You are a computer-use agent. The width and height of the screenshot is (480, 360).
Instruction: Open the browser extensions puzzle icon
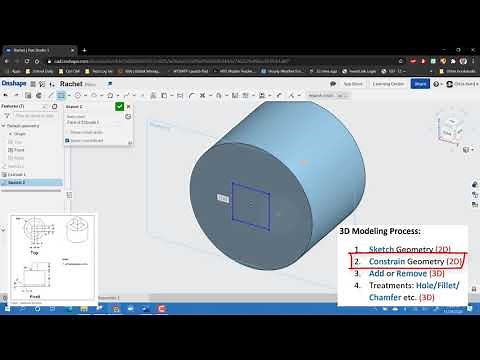(x=453, y=61)
